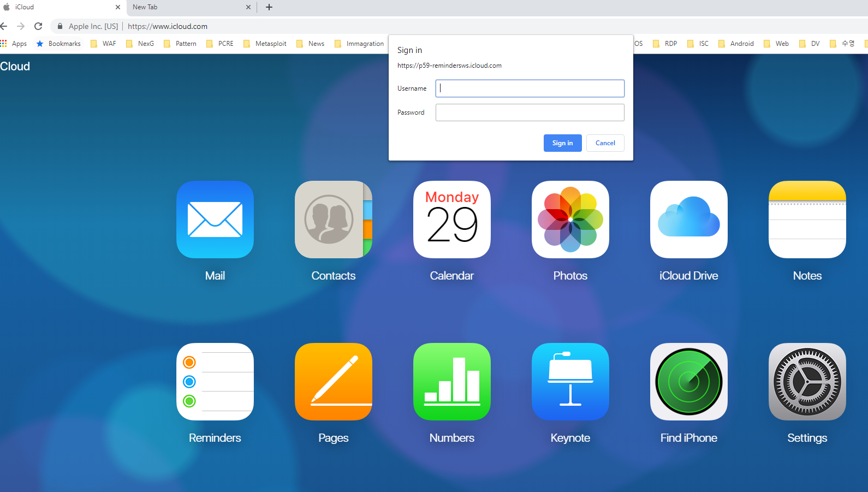This screenshot has width=868, height=492.
Task: Open the Numbers app icon
Action: (452, 382)
